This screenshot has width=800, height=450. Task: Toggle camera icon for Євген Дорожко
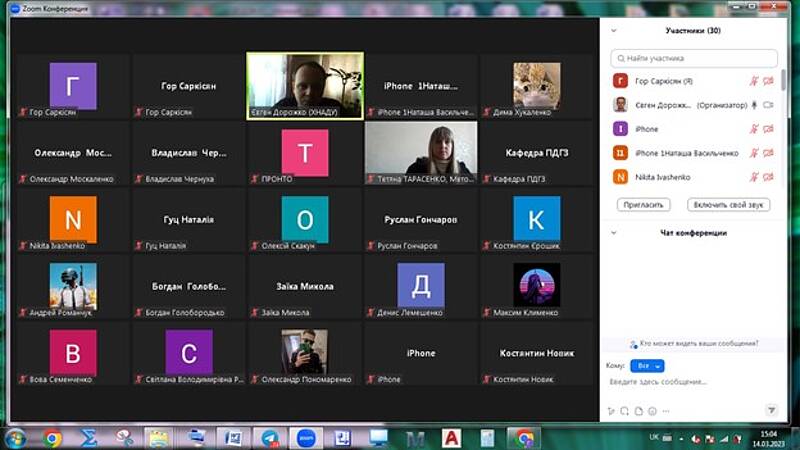point(768,105)
